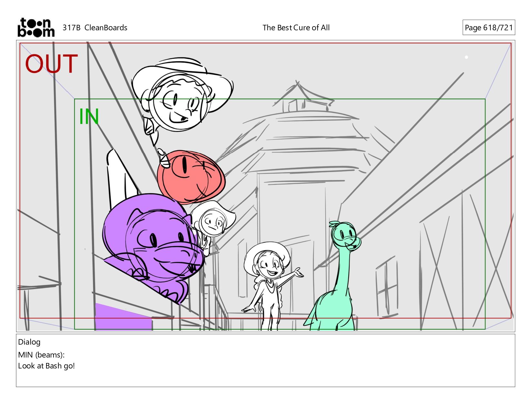Click the red 'OUT' camera label
Image resolution: width=532 pixels, height=411 pixels.
(52, 64)
